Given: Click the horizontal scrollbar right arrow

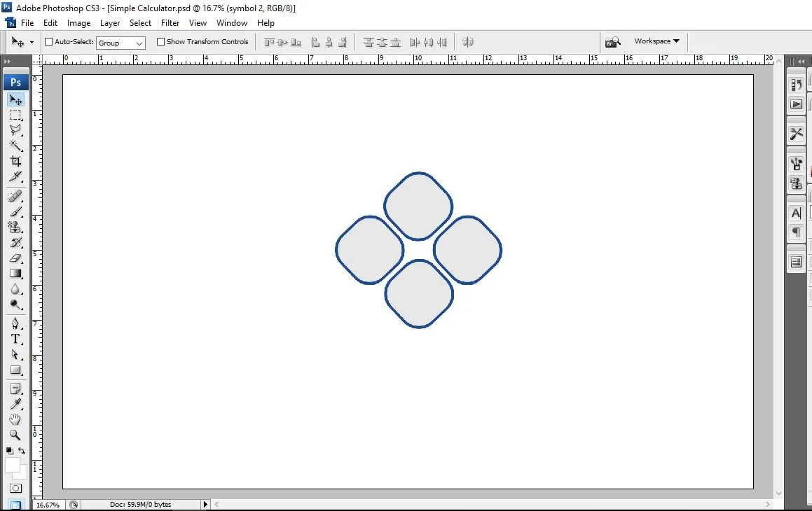Looking at the screenshot, I should coord(767,504).
